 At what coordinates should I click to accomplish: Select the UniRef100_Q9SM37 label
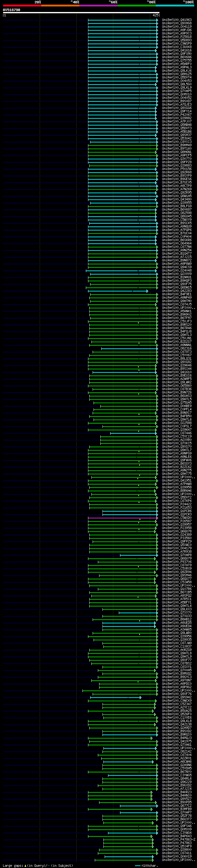[177, 135]
